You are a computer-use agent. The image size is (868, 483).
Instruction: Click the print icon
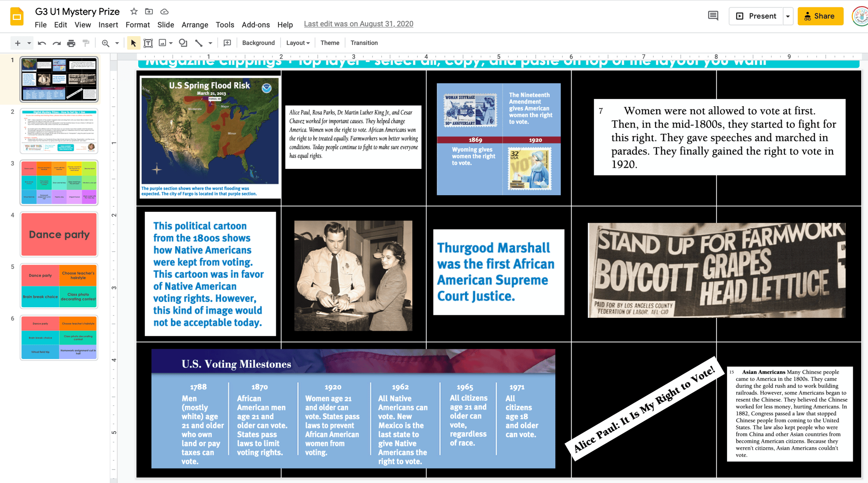[x=71, y=43]
